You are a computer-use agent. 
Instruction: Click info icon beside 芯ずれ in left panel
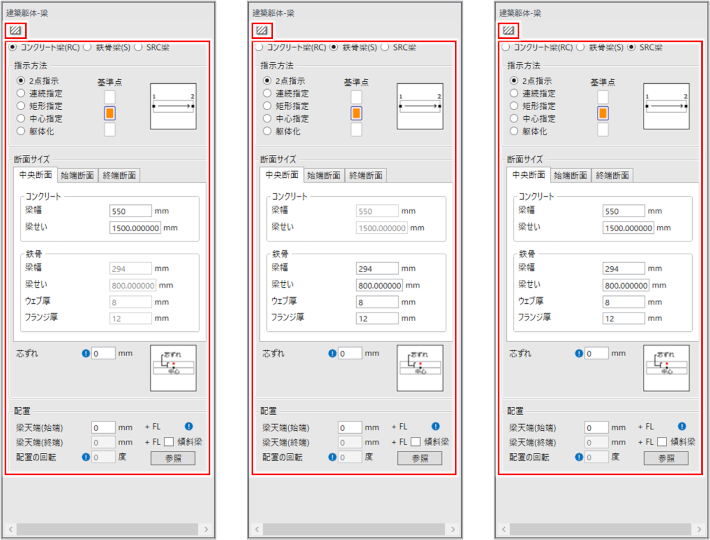[86, 353]
